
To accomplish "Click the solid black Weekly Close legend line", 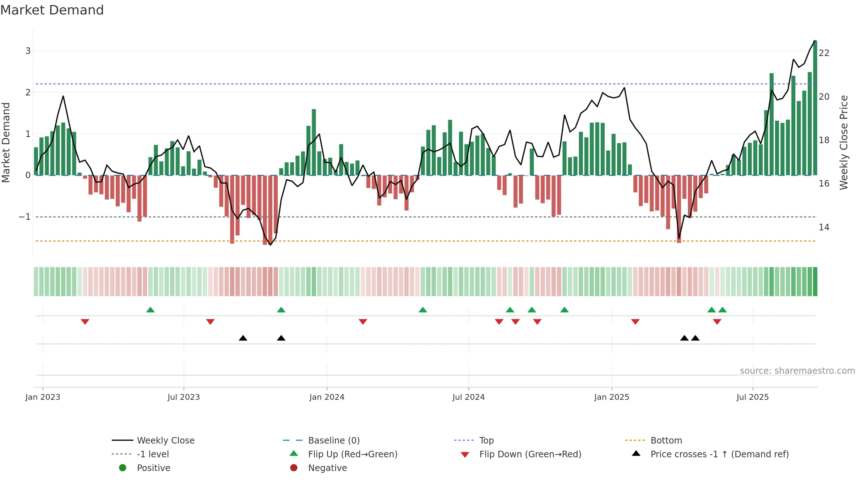I will click(x=123, y=440).
